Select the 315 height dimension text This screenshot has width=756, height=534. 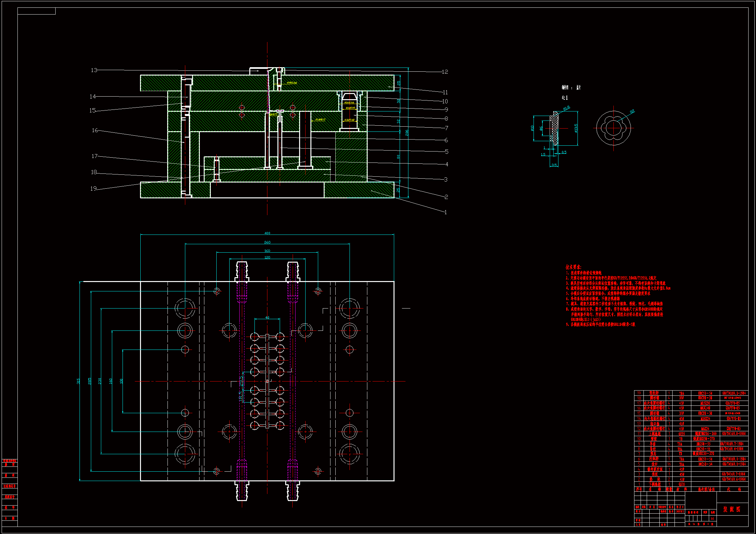click(x=78, y=381)
